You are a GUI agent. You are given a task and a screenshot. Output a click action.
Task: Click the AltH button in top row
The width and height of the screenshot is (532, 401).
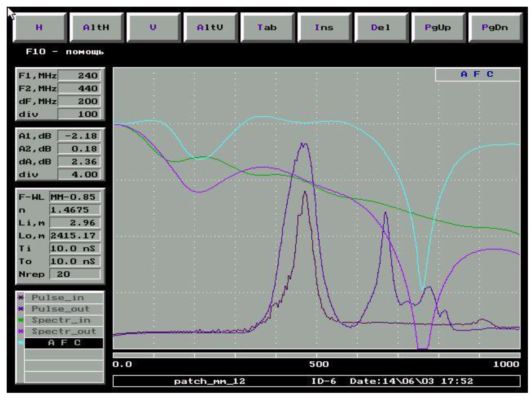pyautogui.click(x=96, y=28)
